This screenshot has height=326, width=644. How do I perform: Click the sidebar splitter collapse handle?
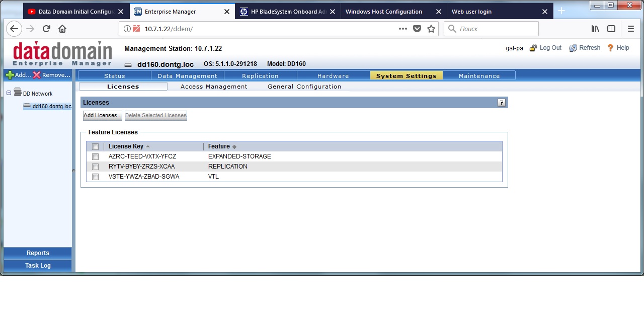(73, 171)
